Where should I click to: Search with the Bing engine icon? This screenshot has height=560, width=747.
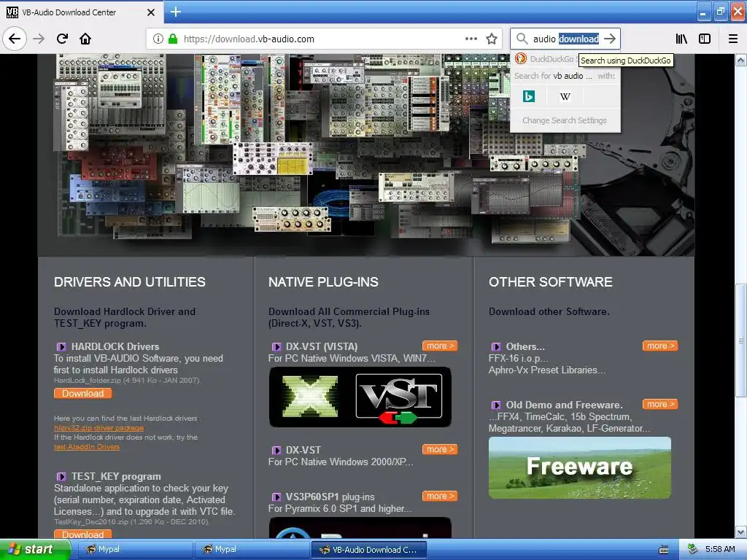pyautogui.click(x=528, y=96)
